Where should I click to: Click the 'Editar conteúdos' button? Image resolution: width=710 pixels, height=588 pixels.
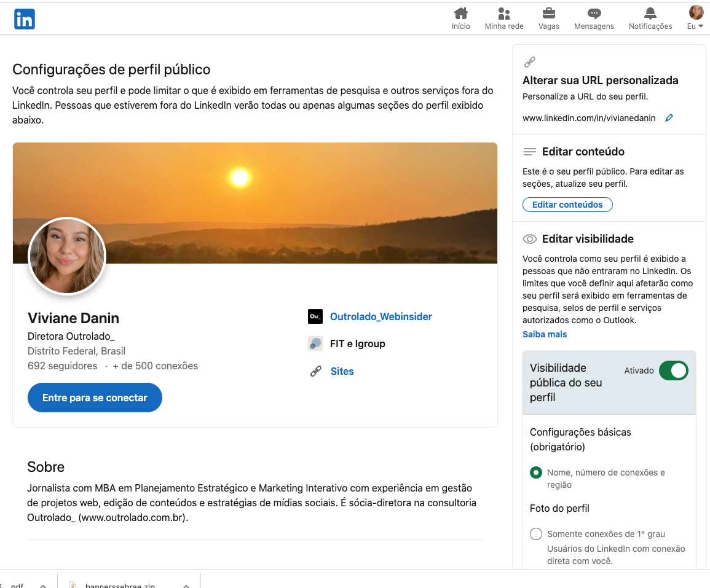tap(567, 205)
